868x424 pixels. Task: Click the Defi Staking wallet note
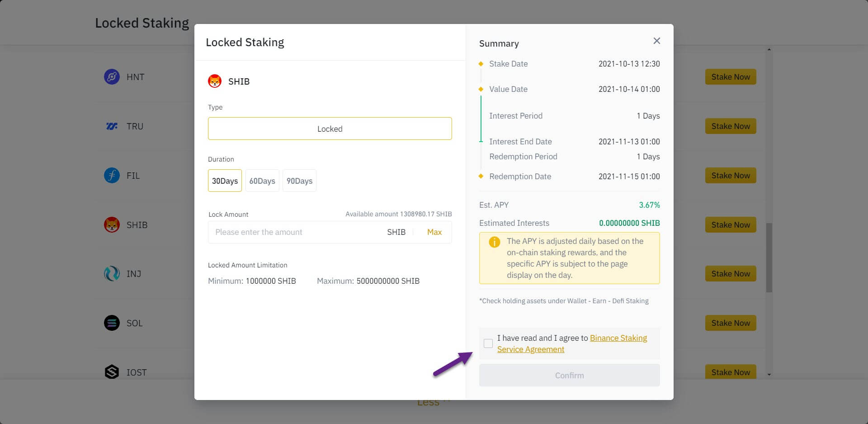tap(564, 301)
